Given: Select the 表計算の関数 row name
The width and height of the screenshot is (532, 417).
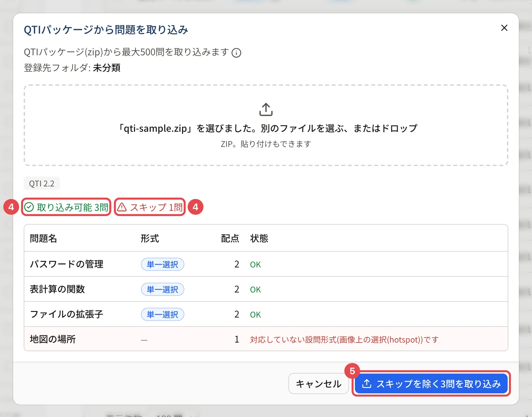Looking at the screenshot, I should [x=57, y=289].
